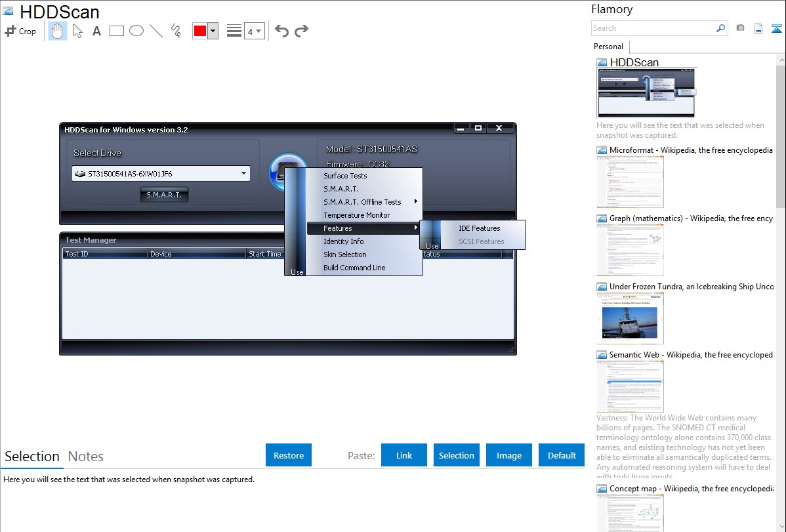Image resolution: width=786 pixels, height=532 pixels.
Task: Click the red color swatch
Action: click(200, 31)
